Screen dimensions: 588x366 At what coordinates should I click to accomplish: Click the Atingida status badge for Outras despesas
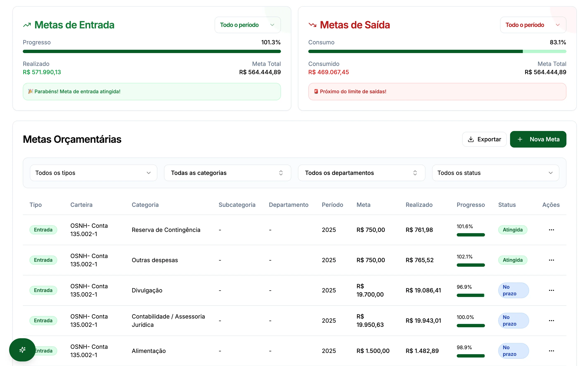[513, 260]
